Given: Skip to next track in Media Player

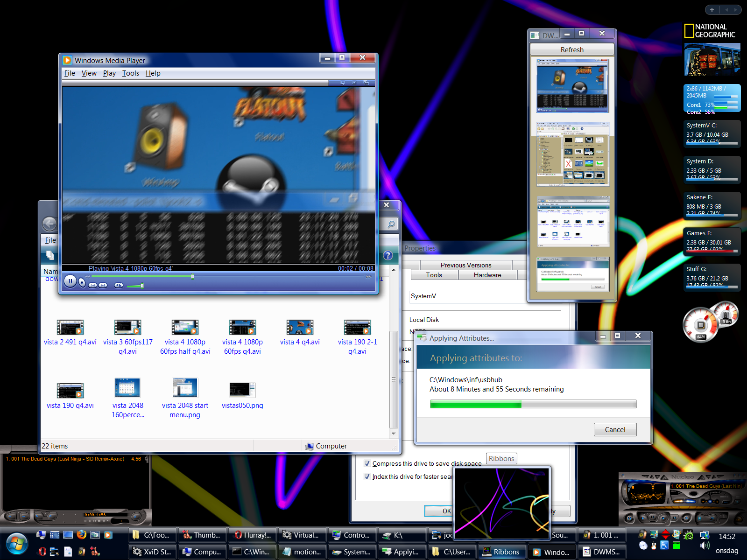Looking at the screenshot, I should [103, 285].
